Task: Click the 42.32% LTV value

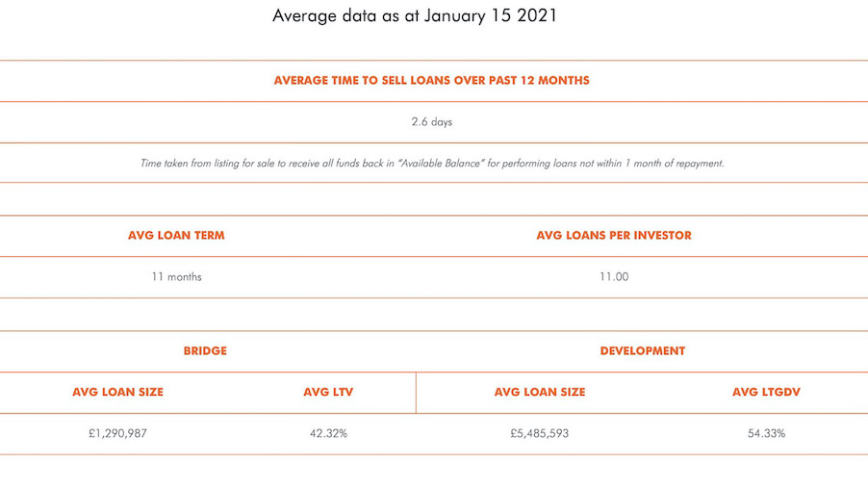Action: click(328, 433)
